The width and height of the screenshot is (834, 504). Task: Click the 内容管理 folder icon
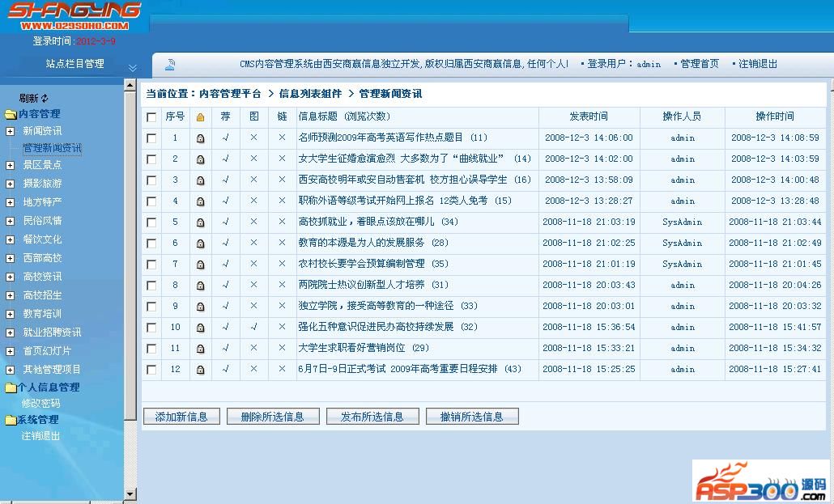click(x=11, y=114)
